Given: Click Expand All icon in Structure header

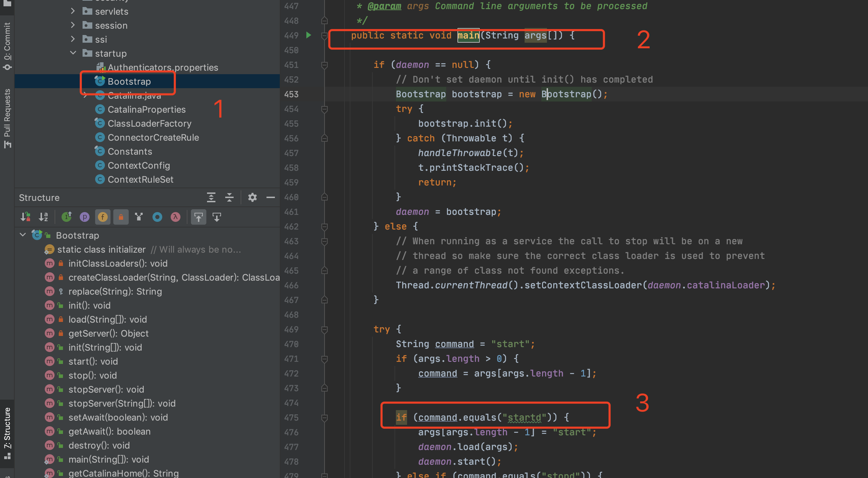Looking at the screenshot, I should (x=211, y=198).
